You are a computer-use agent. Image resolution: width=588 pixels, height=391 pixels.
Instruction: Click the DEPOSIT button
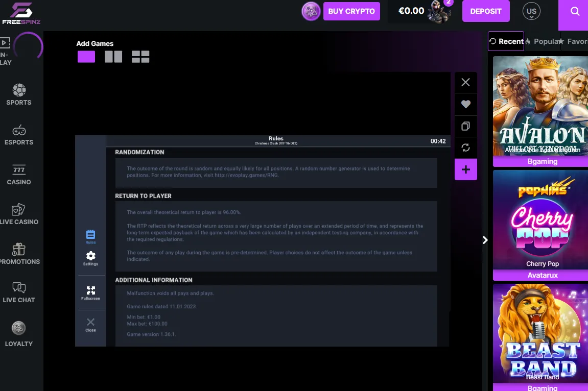[x=486, y=11]
